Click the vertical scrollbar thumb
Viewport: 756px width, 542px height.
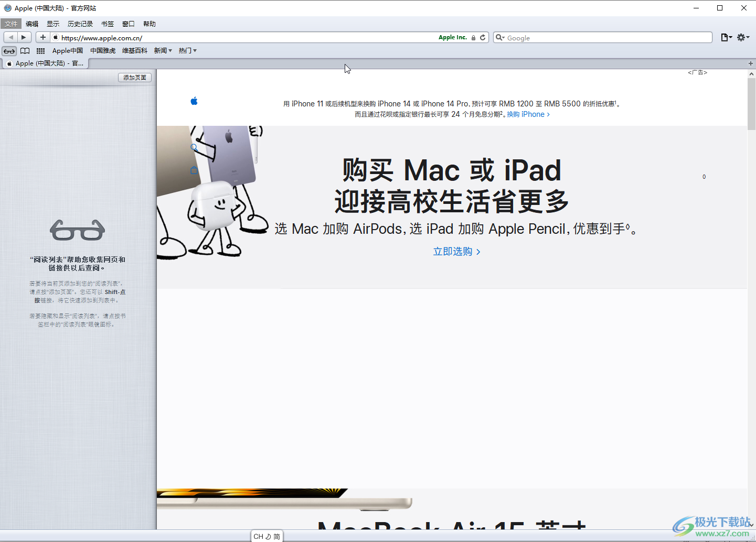751,104
